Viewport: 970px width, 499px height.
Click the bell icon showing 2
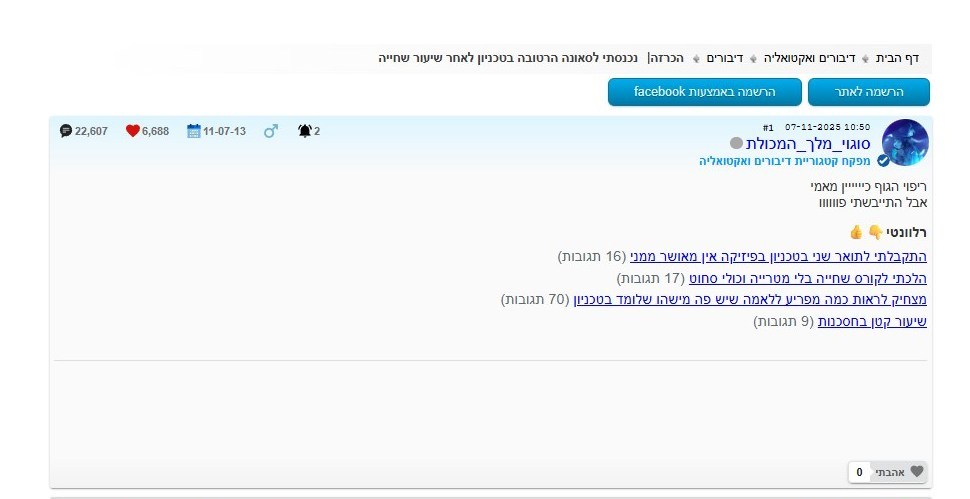coord(304,131)
